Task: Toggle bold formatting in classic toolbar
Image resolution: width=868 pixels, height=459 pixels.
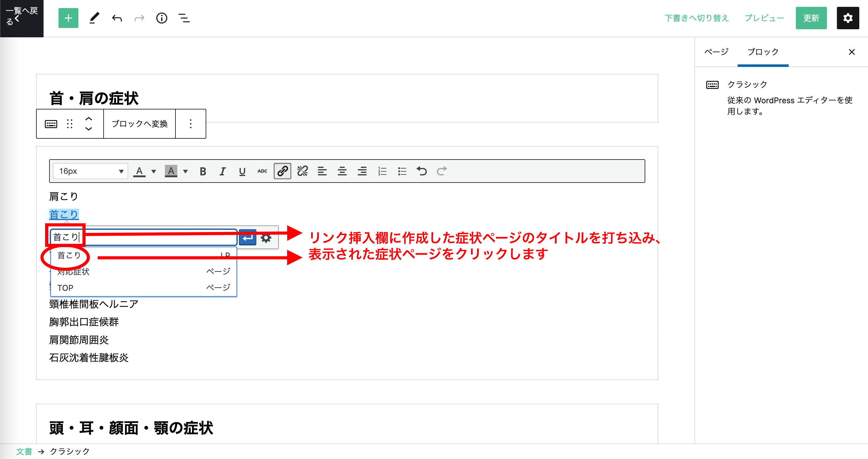Action: (x=203, y=171)
